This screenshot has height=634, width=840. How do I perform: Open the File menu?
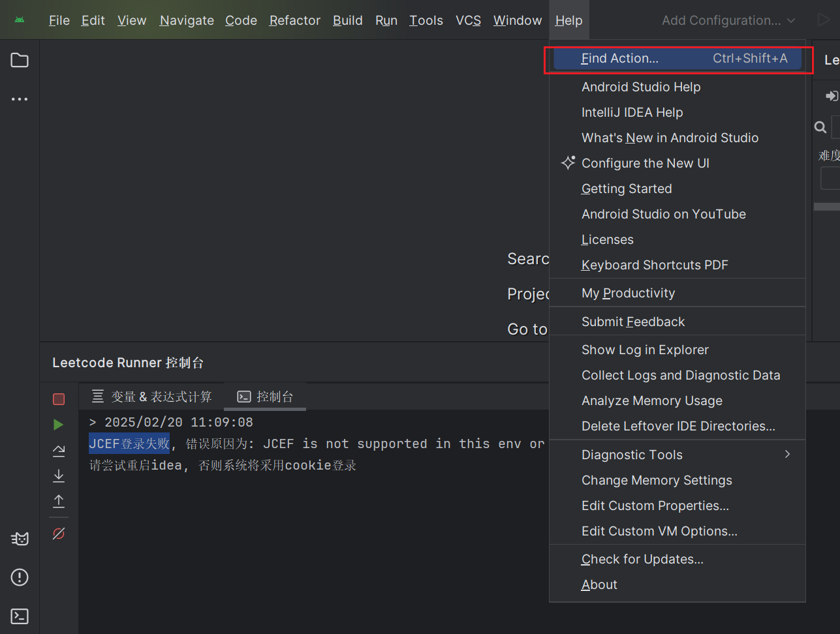[59, 20]
